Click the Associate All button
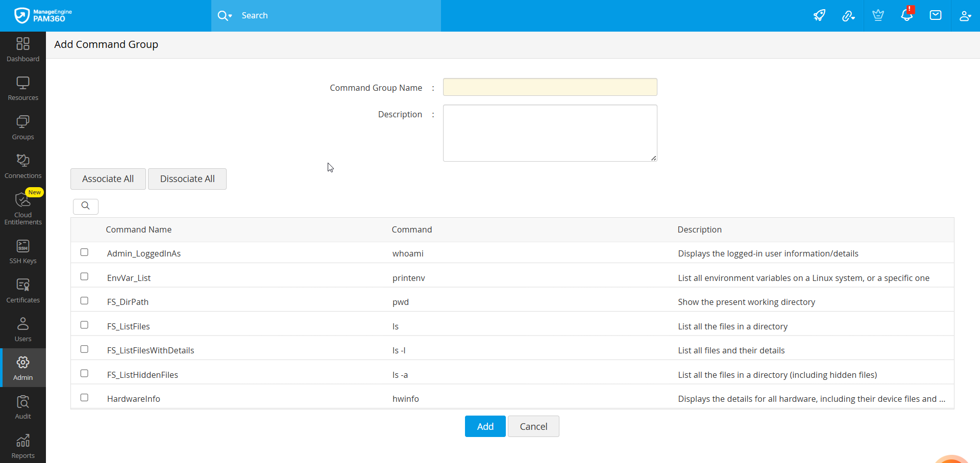The width and height of the screenshot is (980, 463). pos(108,179)
